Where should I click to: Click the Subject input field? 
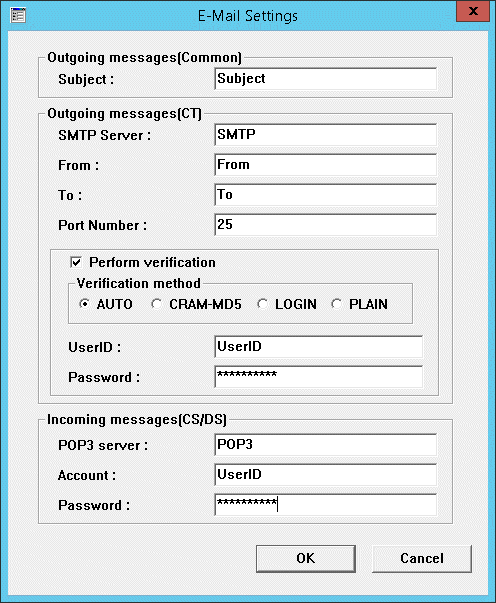(325, 78)
